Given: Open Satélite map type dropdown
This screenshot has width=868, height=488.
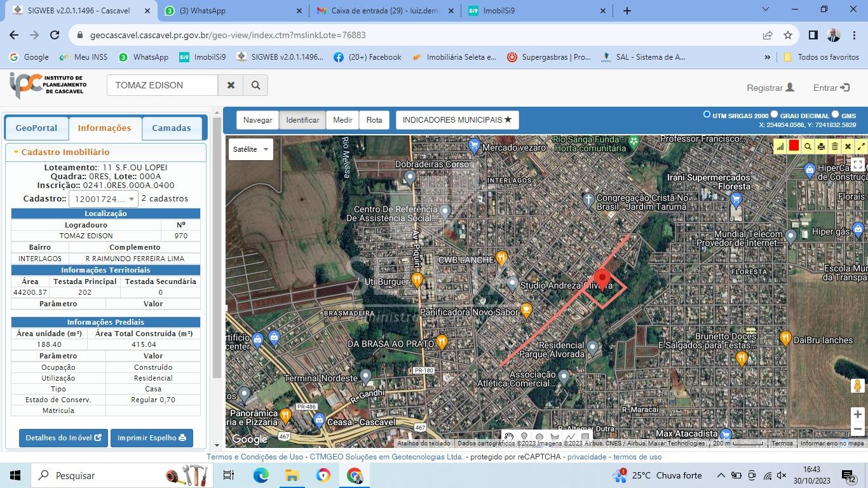Looking at the screenshot, I should point(250,149).
